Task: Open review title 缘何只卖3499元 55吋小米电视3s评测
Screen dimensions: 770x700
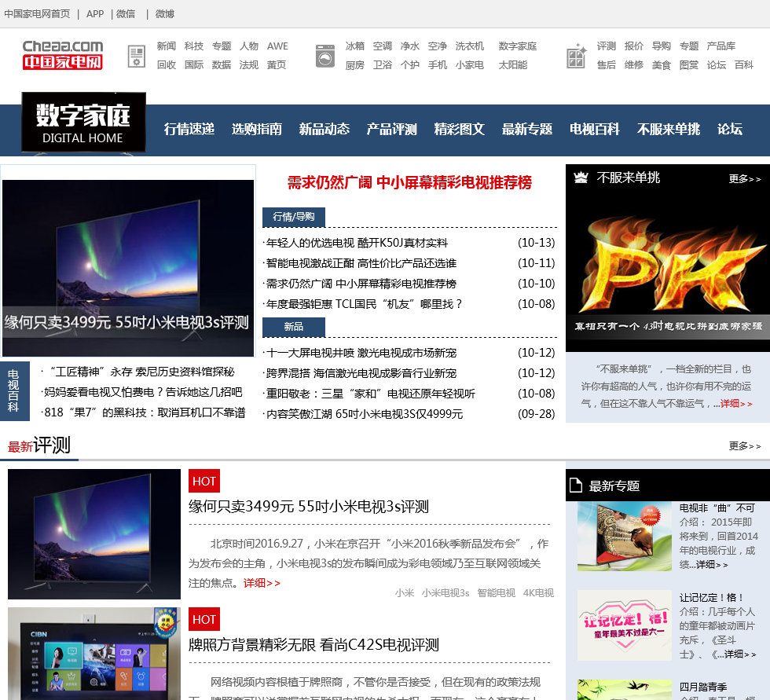Action: click(x=309, y=507)
